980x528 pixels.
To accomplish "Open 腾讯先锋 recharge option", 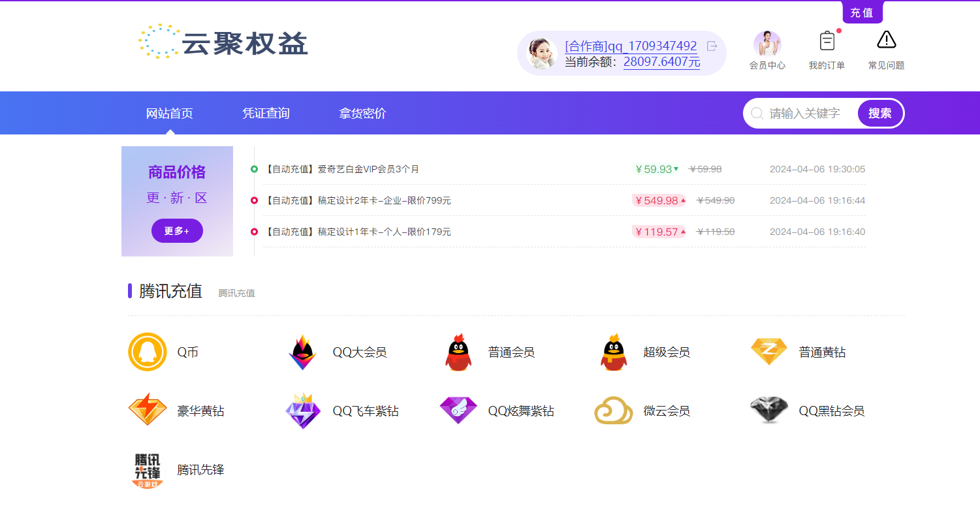I will [x=148, y=469].
